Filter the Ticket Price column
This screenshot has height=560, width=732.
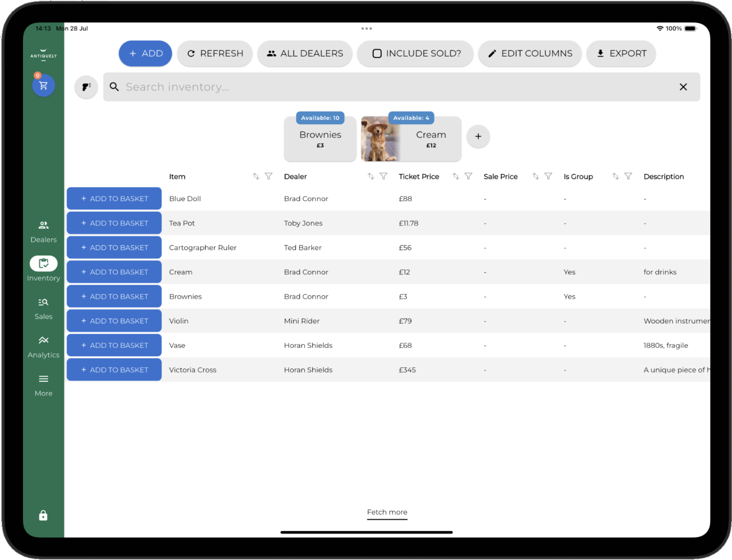469,176
